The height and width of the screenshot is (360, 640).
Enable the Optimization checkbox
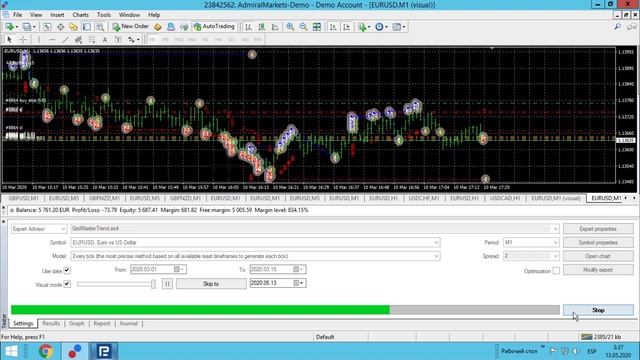point(556,271)
